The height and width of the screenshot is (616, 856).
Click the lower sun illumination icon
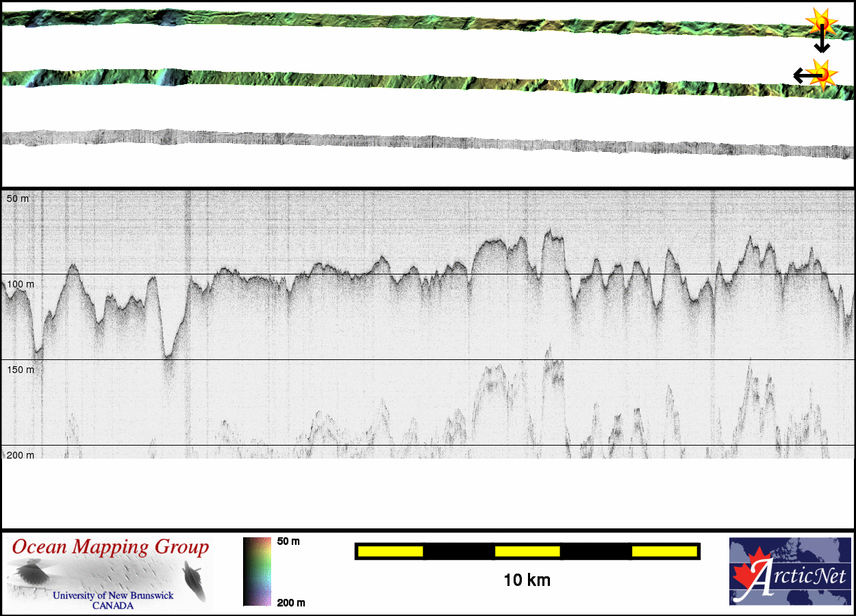coord(822,72)
